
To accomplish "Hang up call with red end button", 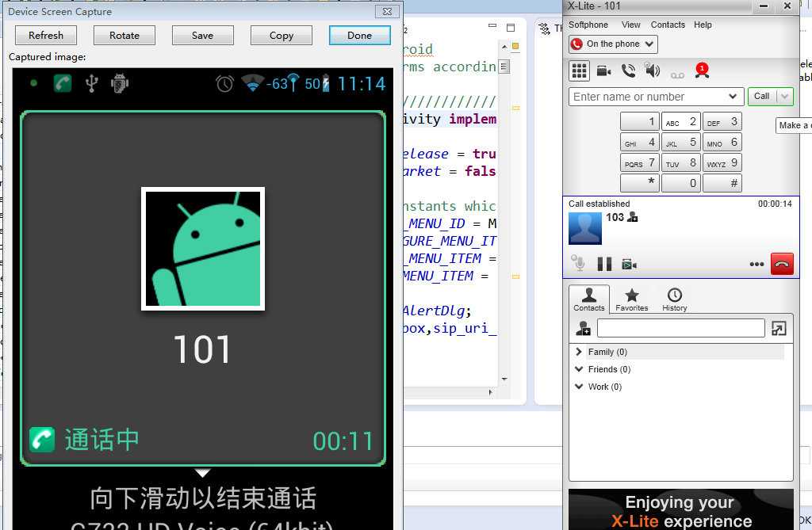I will [x=782, y=264].
